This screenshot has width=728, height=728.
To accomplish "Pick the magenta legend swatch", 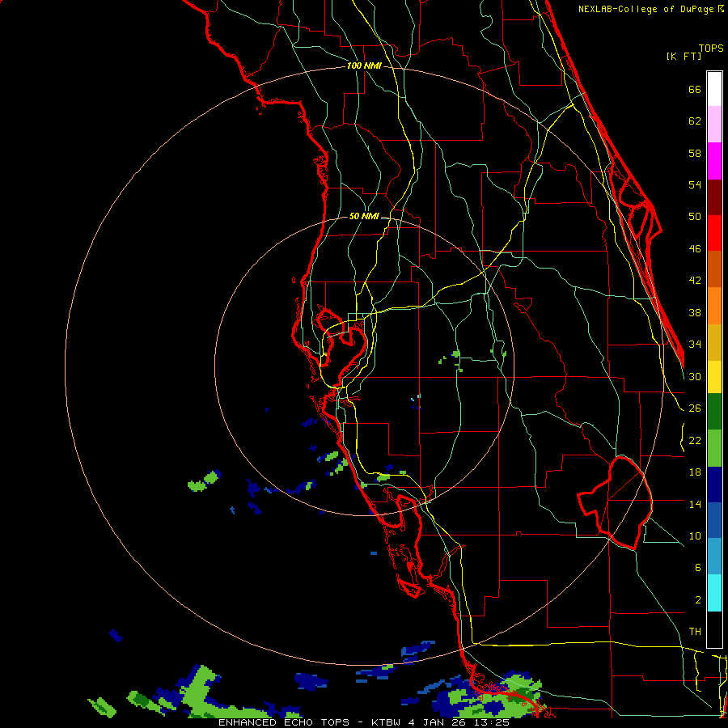I will [x=714, y=161].
